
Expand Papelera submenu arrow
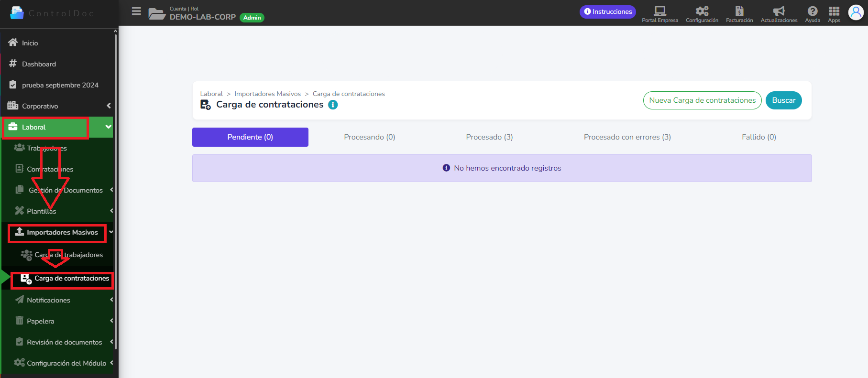click(111, 321)
